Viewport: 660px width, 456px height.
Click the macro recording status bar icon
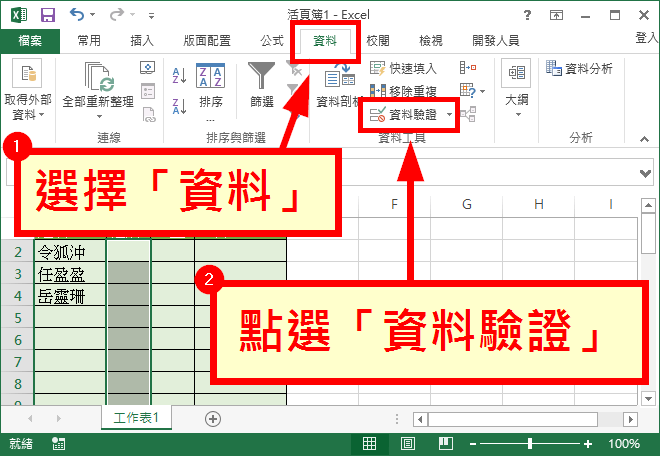[x=58, y=443]
